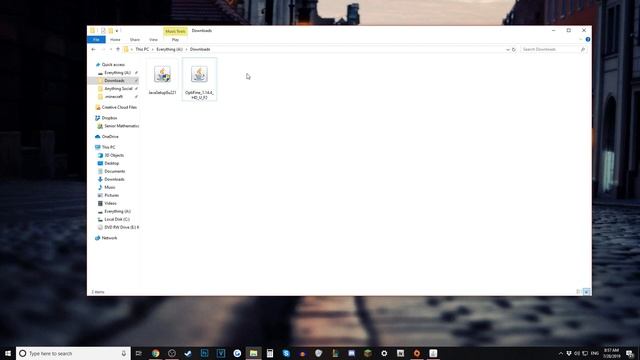Open Anything Social pinned folder

point(118,89)
